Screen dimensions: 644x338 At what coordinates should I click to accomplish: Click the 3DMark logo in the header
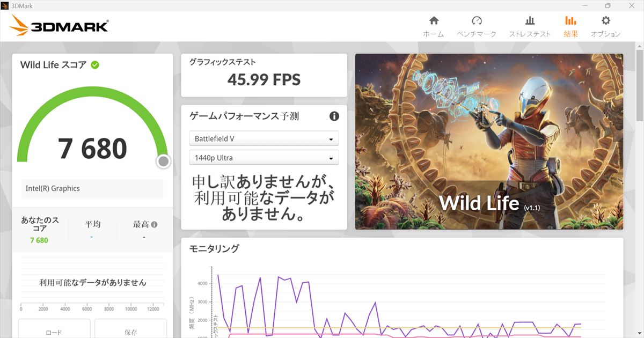point(59,26)
